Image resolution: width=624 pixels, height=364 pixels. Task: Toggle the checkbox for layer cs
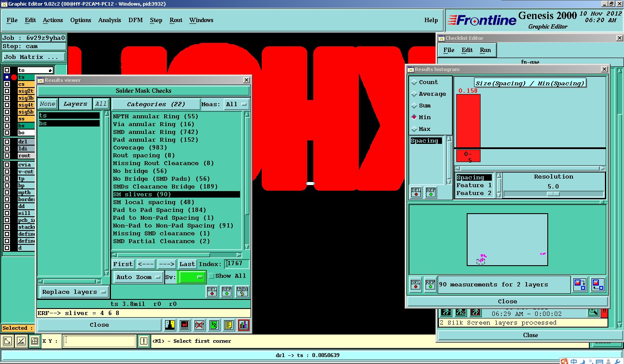pos(7,84)
